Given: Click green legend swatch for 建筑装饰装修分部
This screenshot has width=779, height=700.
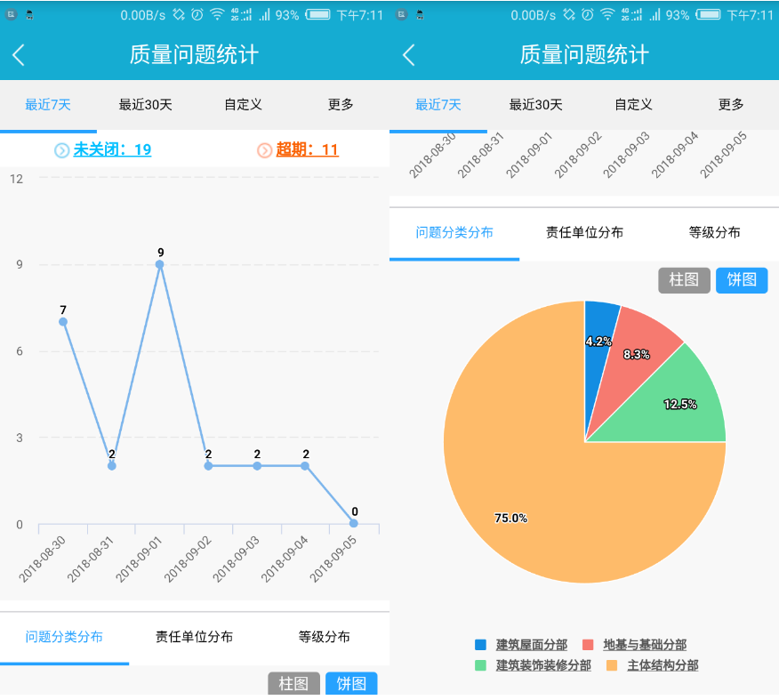Looking at the screenshot, I should point(480,665).
